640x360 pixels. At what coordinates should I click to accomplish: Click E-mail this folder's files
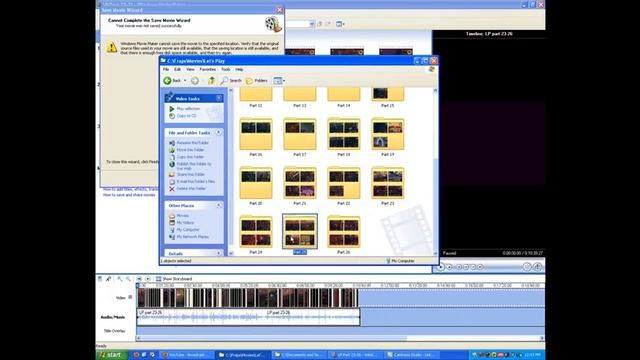click(196, 181)
